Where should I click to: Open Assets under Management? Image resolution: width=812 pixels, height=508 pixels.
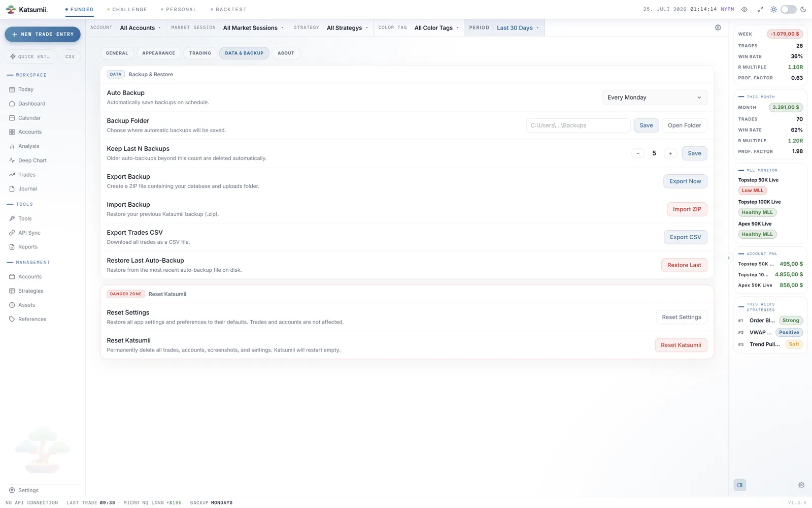click(26, 305)
